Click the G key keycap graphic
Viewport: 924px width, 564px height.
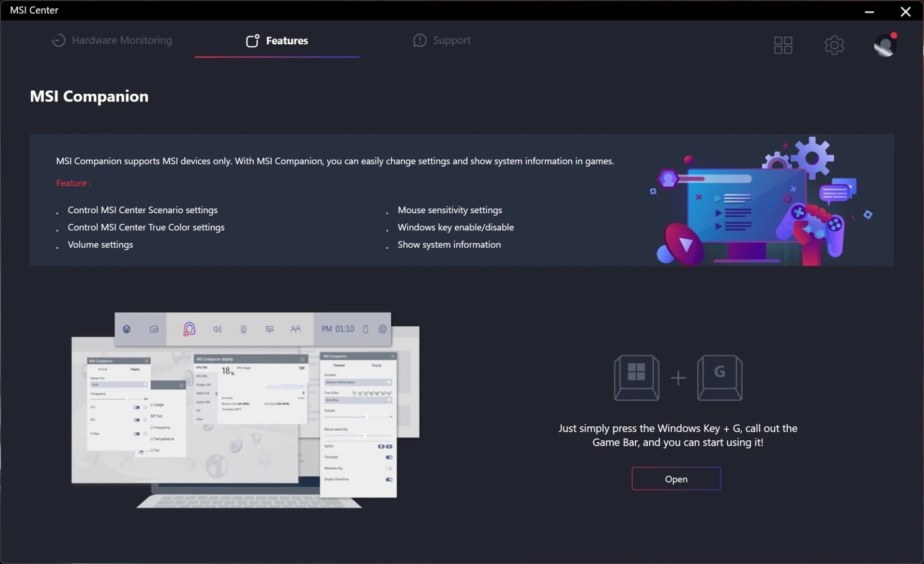[x=719, y=378]
